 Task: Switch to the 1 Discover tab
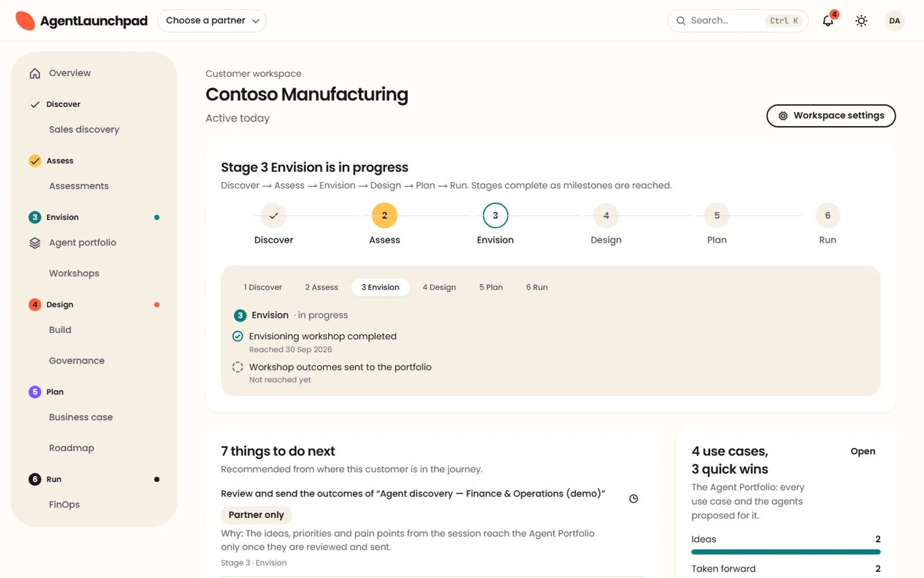click(x=263, y=287)
